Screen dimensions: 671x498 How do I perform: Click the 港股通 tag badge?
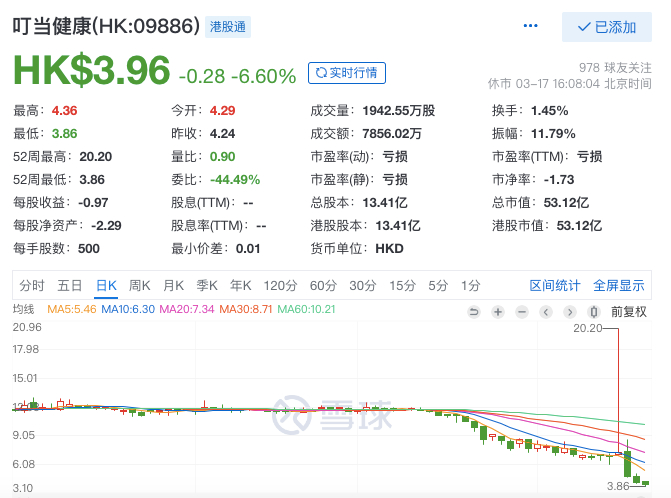228,27
